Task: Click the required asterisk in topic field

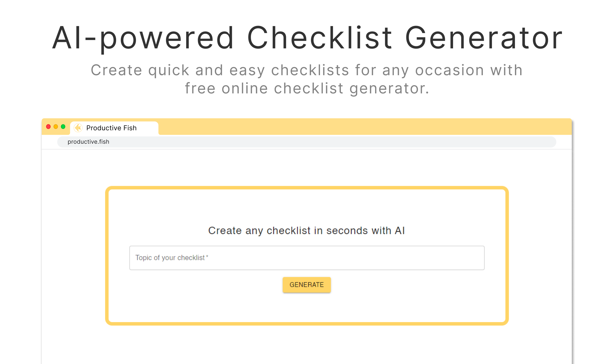Action: point(207,256)
